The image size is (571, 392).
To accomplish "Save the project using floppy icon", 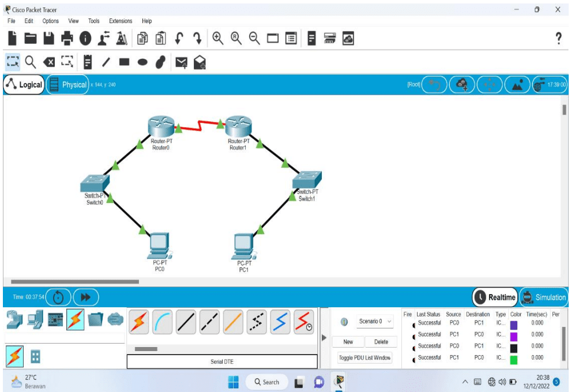I will point(49,38).
